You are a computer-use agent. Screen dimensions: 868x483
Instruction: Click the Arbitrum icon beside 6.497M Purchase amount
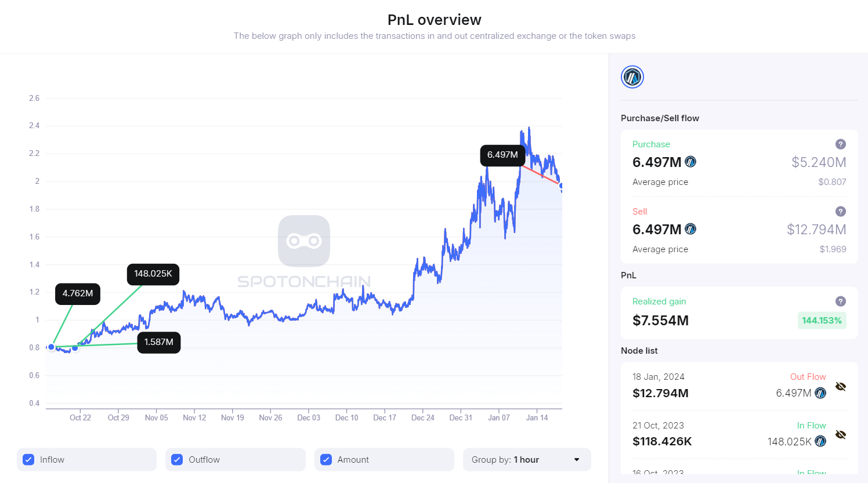[x=690, y=162]
